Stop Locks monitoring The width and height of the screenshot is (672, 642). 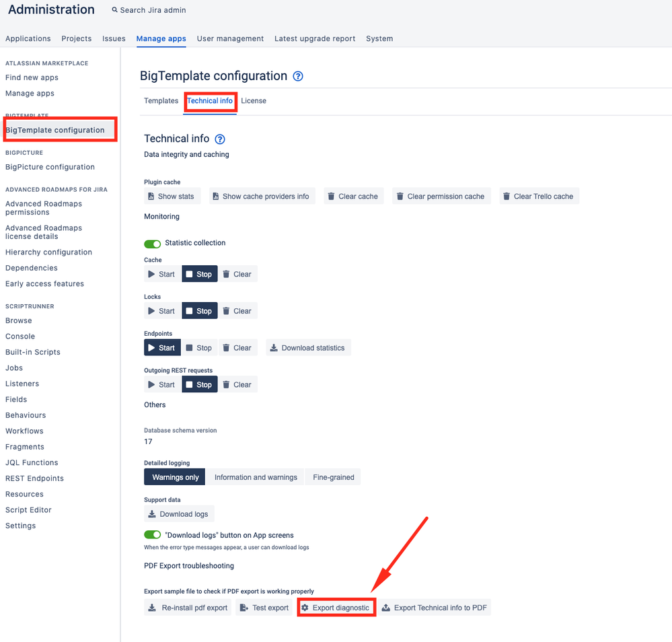pos(200,311)
